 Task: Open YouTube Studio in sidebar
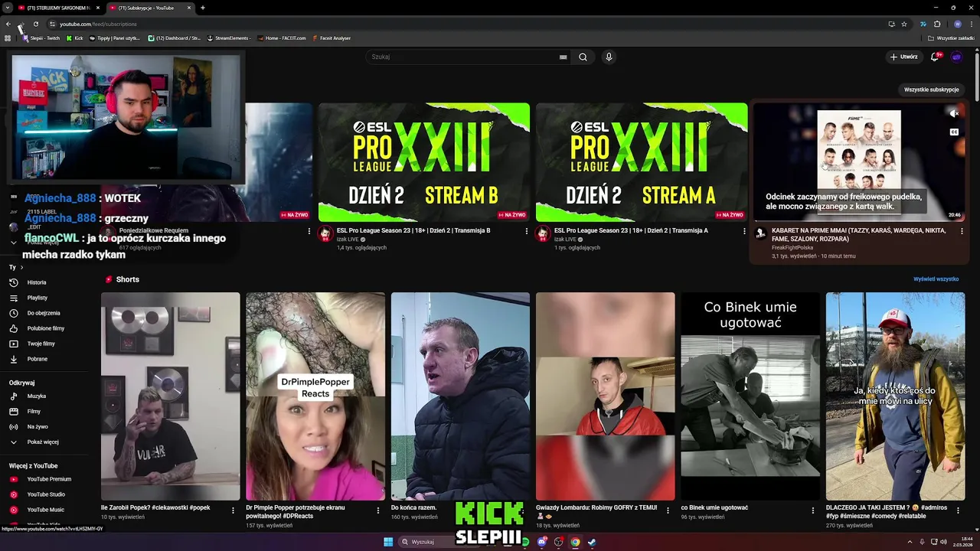click(47, 494)
